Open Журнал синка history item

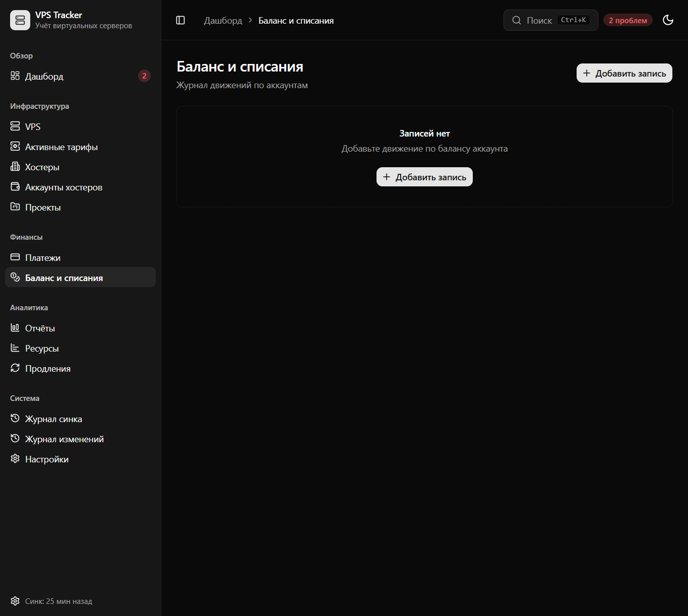pyautogui.click(x=80, y=419)
